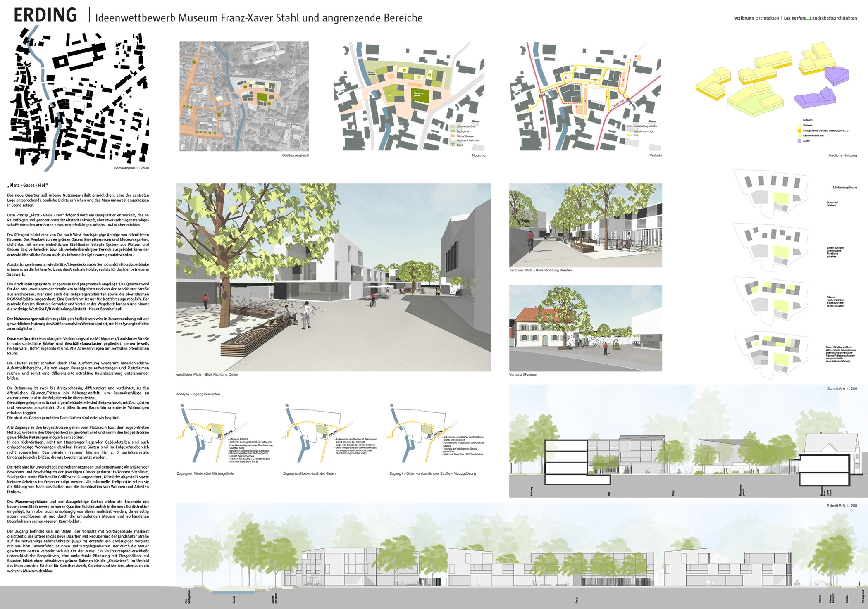The height and width of the screenshot is (609, 868).
Task: Open the 3D building massing diagram
Action: (773, 79)
